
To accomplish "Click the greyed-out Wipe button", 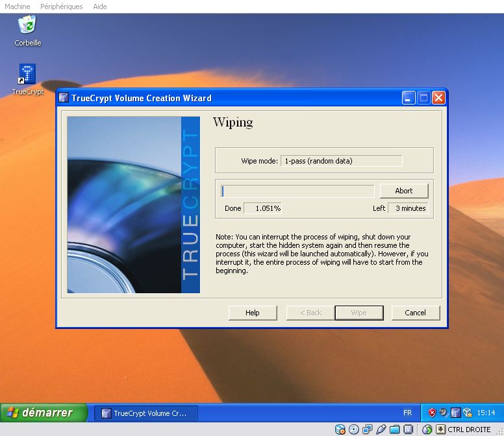I will pyautogui.click(x=359, y=313).
